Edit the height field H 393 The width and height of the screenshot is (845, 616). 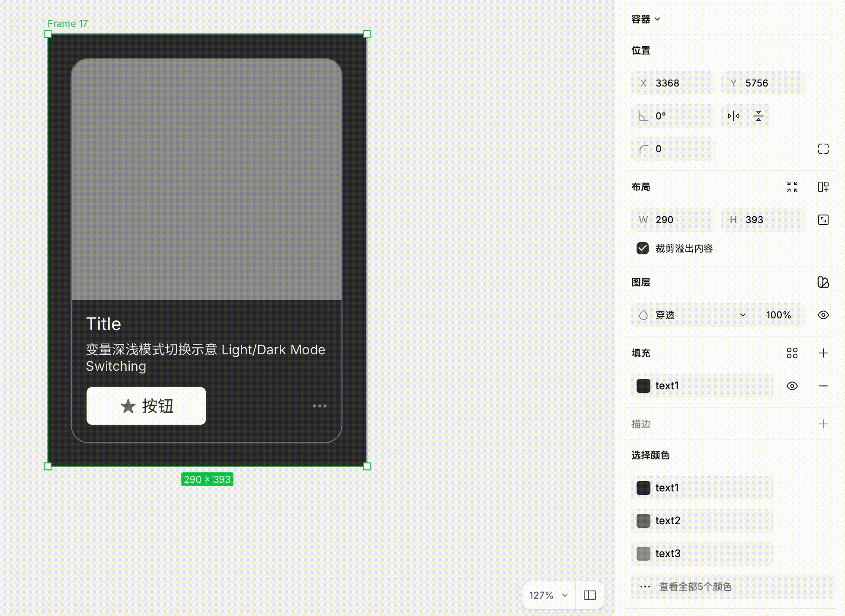762,220
